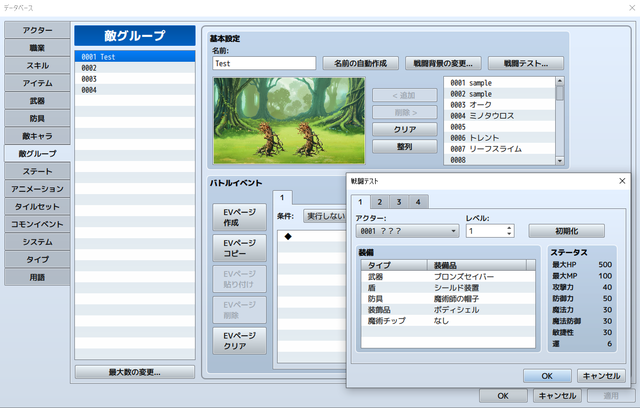
Task: Click EVページコピー button
Action: point(240,248)
